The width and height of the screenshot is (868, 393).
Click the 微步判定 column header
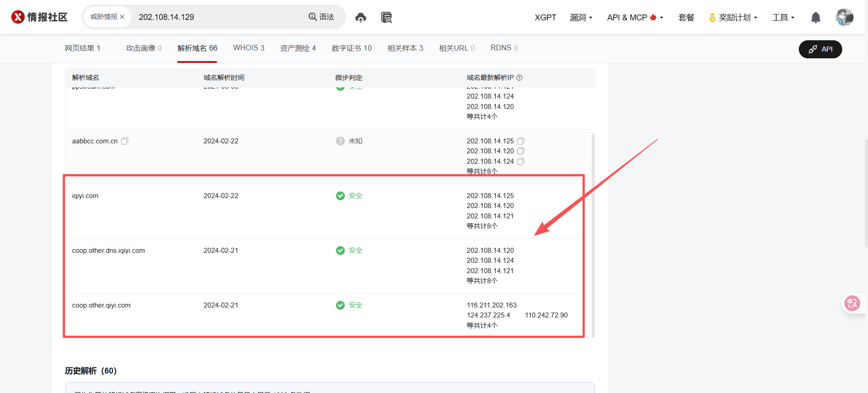(349, 78)
